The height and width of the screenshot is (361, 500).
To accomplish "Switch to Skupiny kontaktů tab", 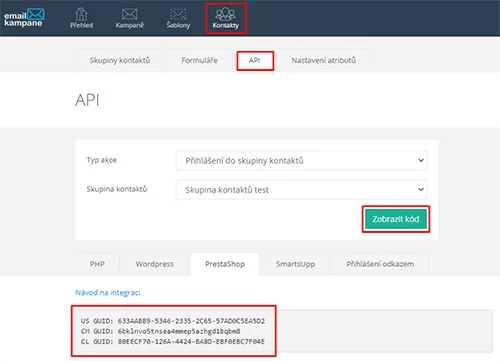I will coord(120,60).
